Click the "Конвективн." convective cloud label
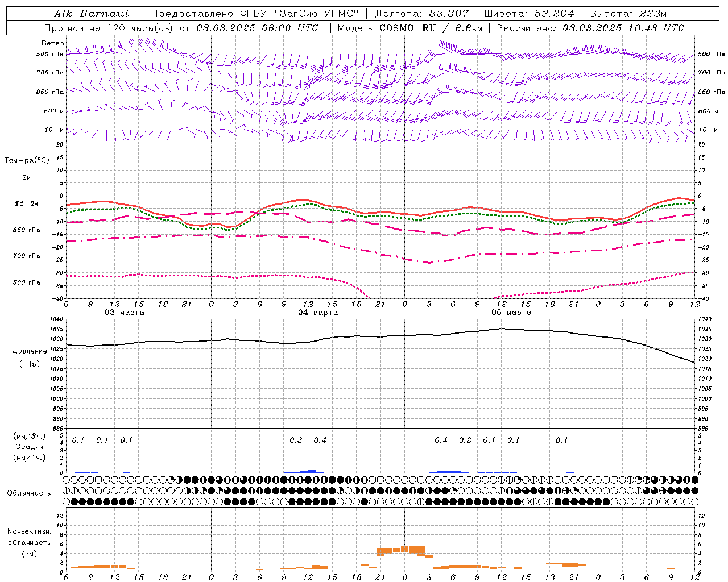The image size is (728, 582). click(x=29, y=531)
